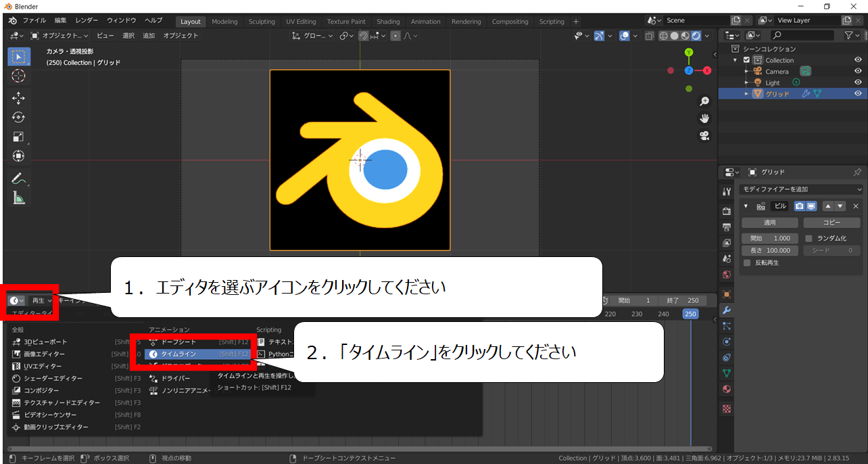This screenshot has width=868, height=464.
Task: Click the green Y axis gizmo ball
Action: pos(689,53)
